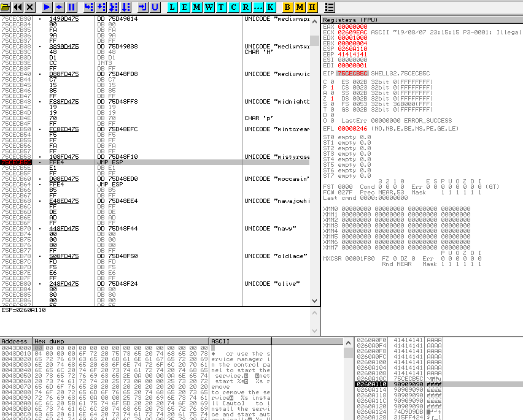This screenshot has height=420, width=523.
Task: Click the Address column header in dump
Action: (16, 342)
